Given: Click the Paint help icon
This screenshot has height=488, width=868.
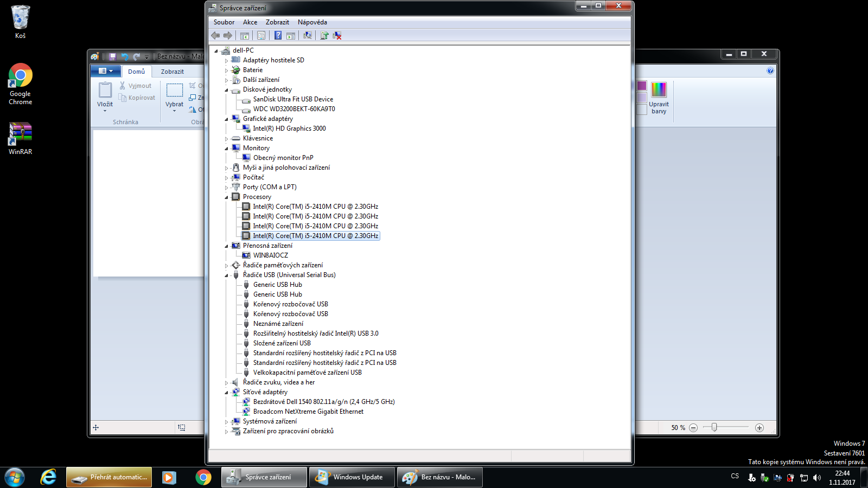Looking at the screenshot, I should (x=770, y=71).
